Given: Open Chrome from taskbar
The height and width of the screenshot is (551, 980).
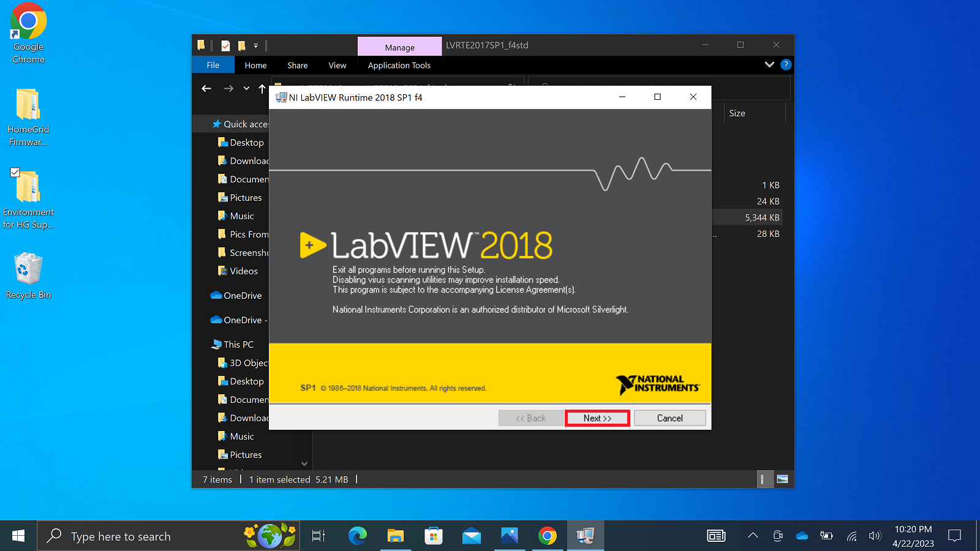Looking at the screenshot, I should [x=548, y=536].
